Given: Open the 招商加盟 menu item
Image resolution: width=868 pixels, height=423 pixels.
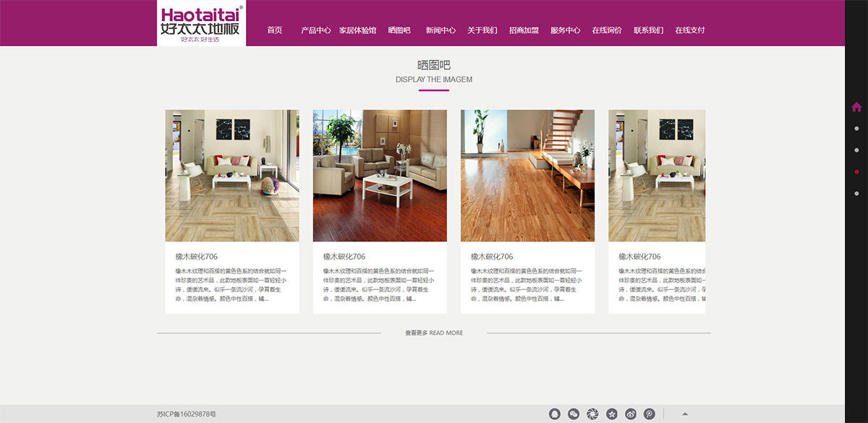Looking at the screenshot, I should (x=524, y=30).
